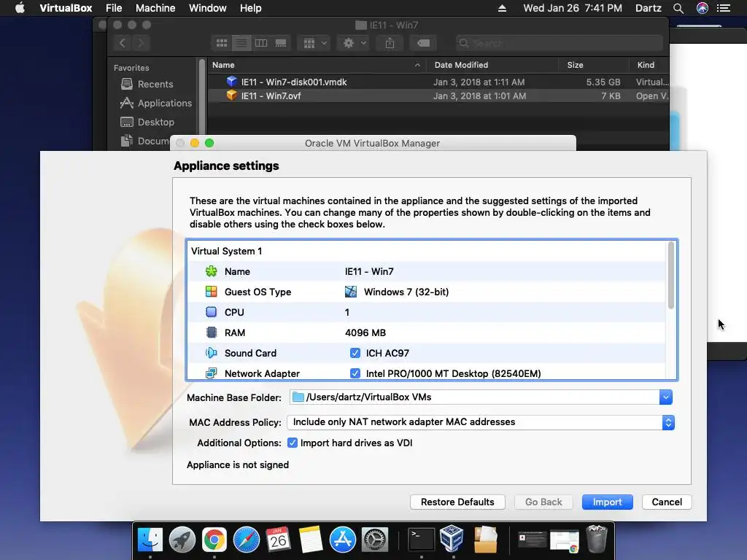The width and height of the screenshot is (747, 560).
Task: Click the Import button
Action: click(608, 502)
